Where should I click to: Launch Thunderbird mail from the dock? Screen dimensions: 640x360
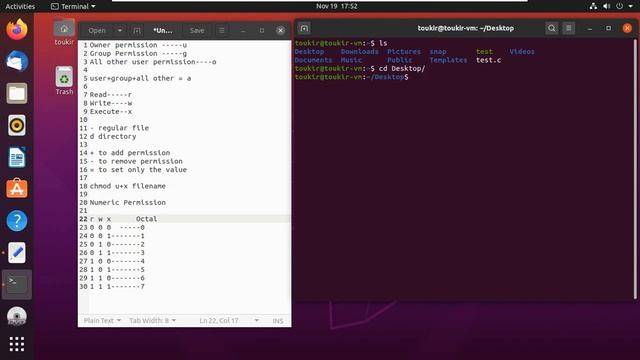[17, 61]
